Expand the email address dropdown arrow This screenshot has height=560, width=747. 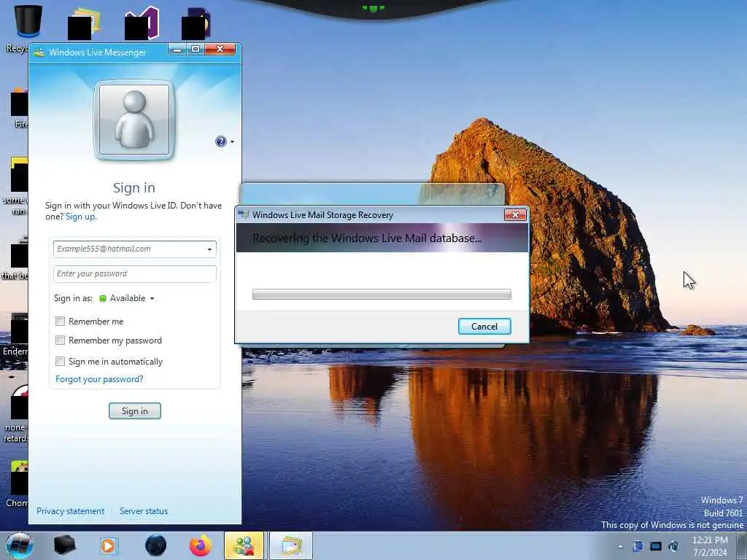tap(209, 249)
